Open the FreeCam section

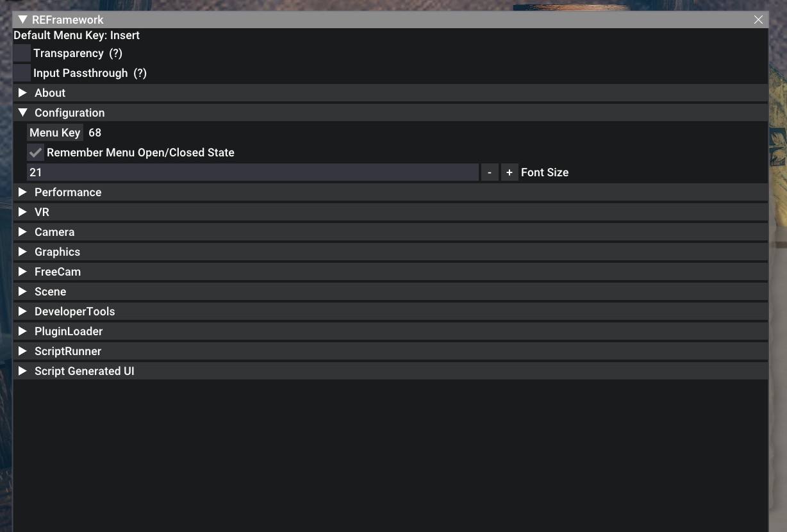[x=390, y=272]
